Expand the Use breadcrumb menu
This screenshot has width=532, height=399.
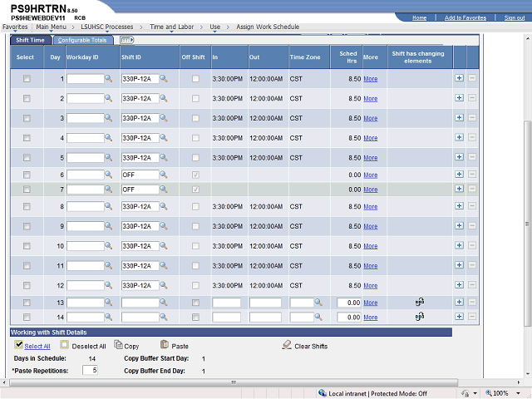(214, 27)
